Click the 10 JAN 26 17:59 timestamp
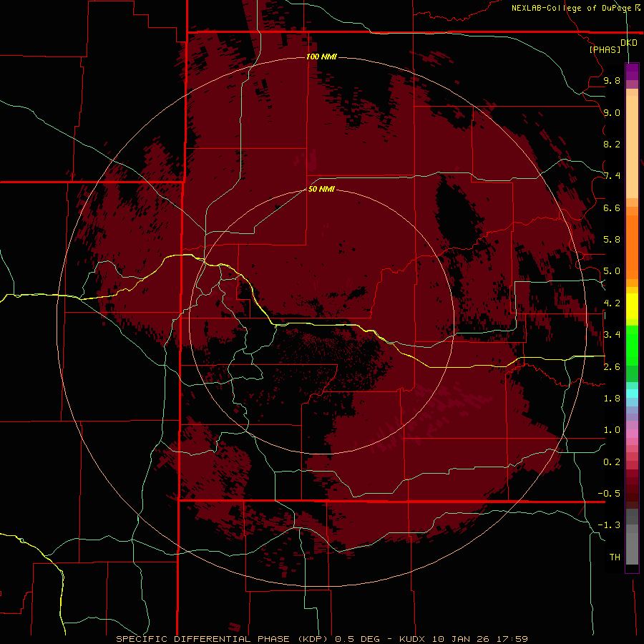Screen dimensions: 644x644 click(479, 639)
